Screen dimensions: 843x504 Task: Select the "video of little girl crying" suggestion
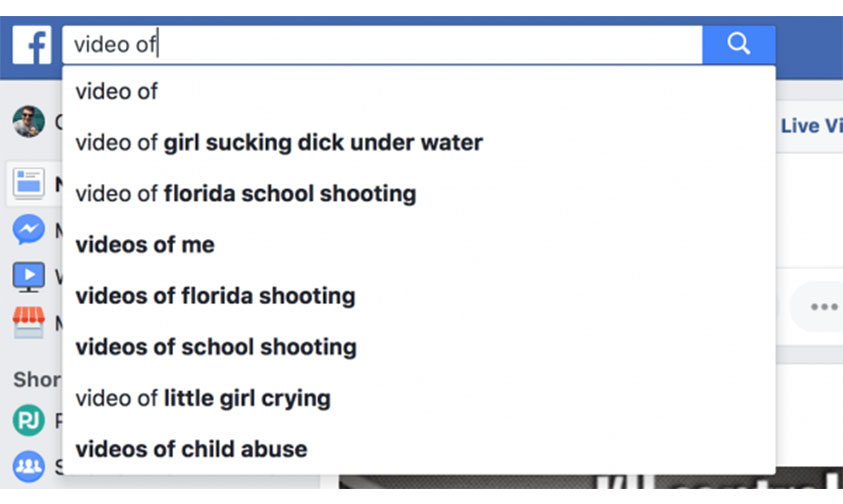203,397
